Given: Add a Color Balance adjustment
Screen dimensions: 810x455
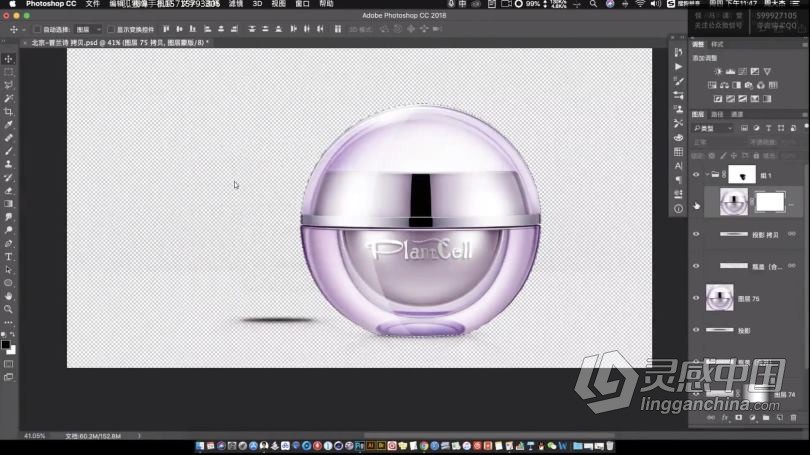Looking at the screenshot, I should click(x=724, y=85).
